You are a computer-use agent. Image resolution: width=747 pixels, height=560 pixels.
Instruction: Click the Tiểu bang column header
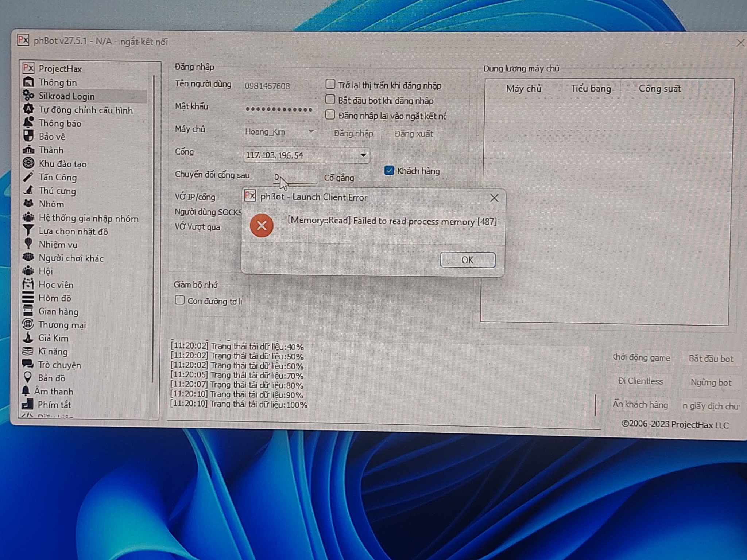[591, 89]
